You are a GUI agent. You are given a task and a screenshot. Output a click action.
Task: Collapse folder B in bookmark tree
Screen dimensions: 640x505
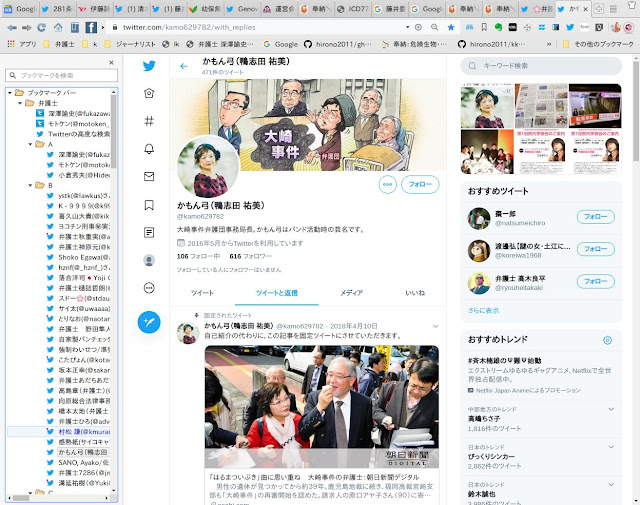(x=30, y=185)
